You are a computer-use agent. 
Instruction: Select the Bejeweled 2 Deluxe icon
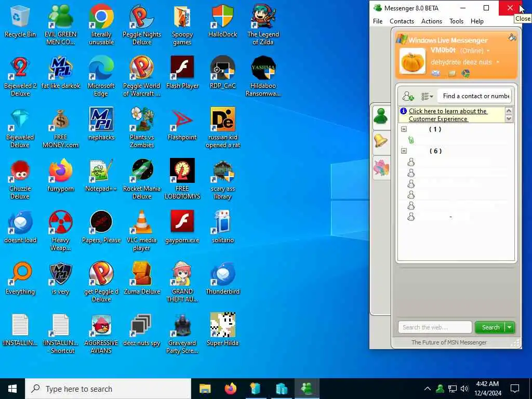(20, 76)
